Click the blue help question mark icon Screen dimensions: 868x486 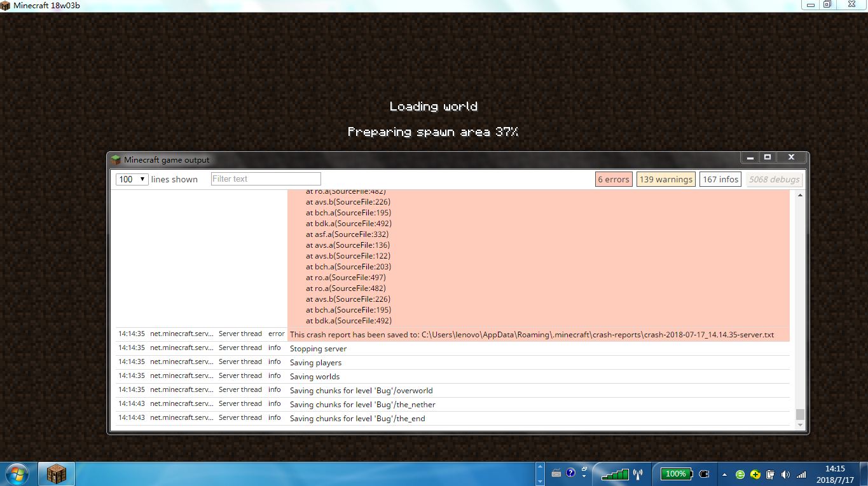[x=570, y=473]
